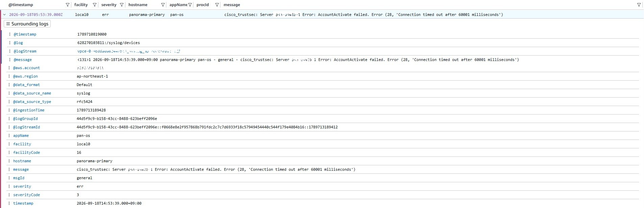The width and height of the screenshot is (644, 208).
Task: Open the vpce log stream link
Action: point(128,51)
